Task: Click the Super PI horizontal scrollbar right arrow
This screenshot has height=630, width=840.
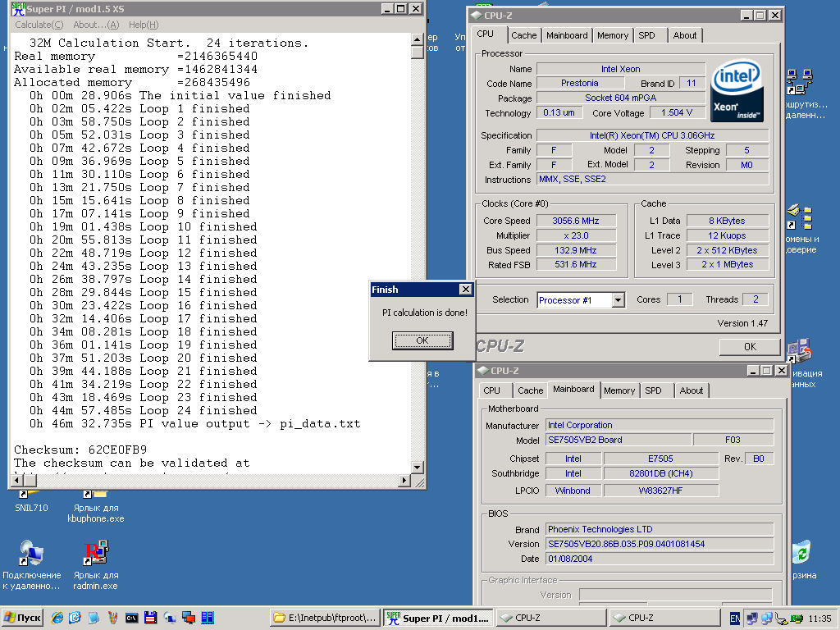Action: pyautogui.click(x=404, y=480)
